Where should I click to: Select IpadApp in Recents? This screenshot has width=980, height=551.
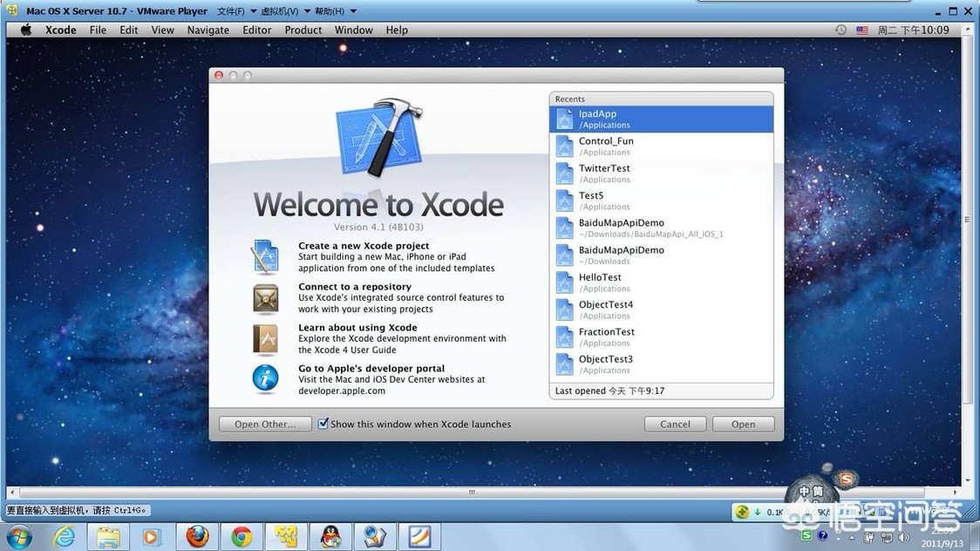click(661, 119)
